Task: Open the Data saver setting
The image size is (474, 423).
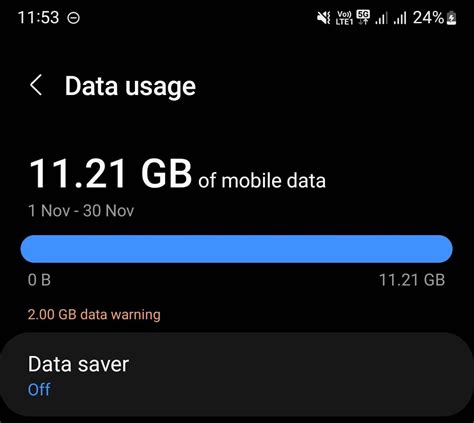Action: pyautogui.click(x=237, y=374)
